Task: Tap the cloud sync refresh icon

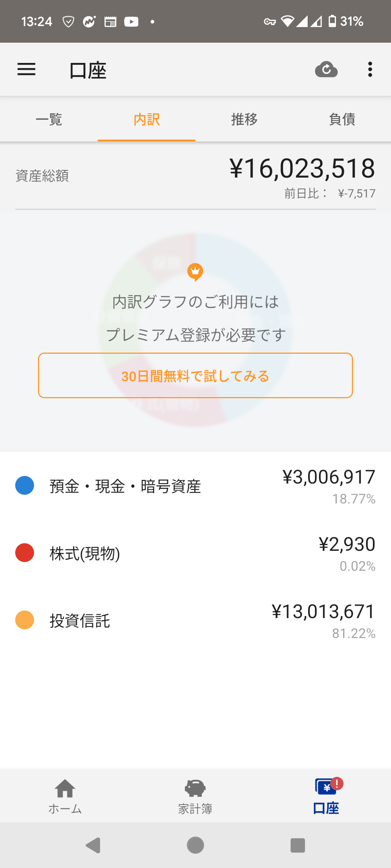Action: pos(326,69)
